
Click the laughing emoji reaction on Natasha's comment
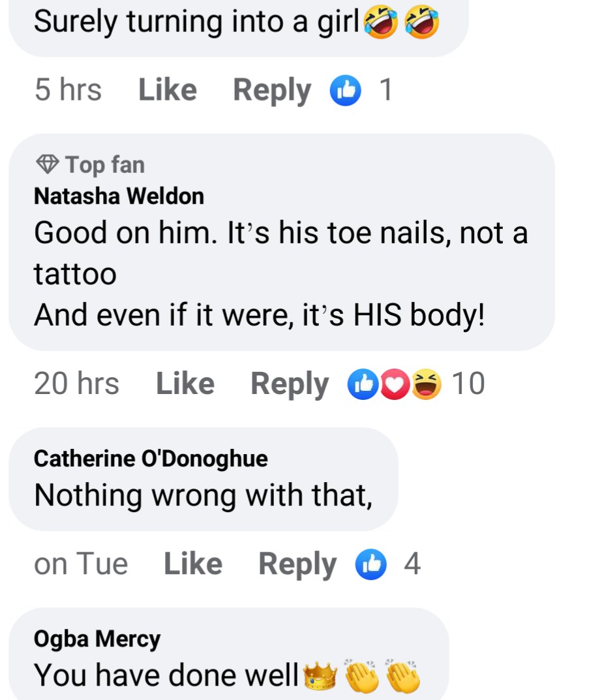tap(426, 384)
